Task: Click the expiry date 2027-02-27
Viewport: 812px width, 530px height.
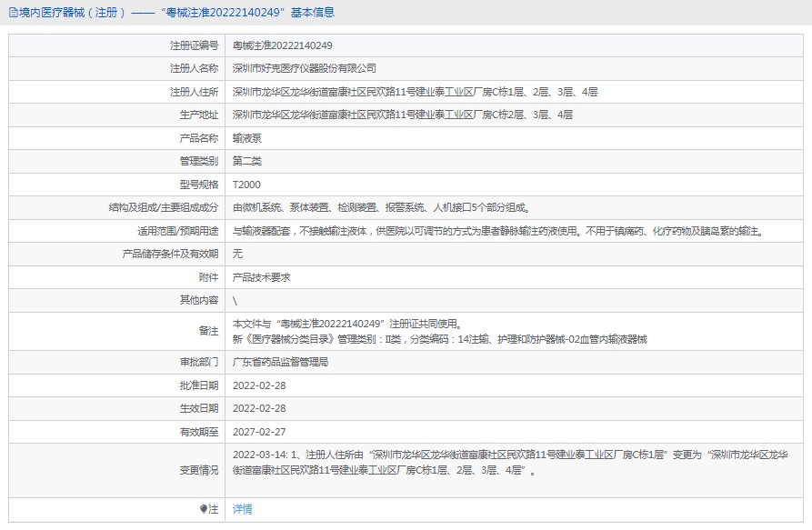Action: [259, 432]
